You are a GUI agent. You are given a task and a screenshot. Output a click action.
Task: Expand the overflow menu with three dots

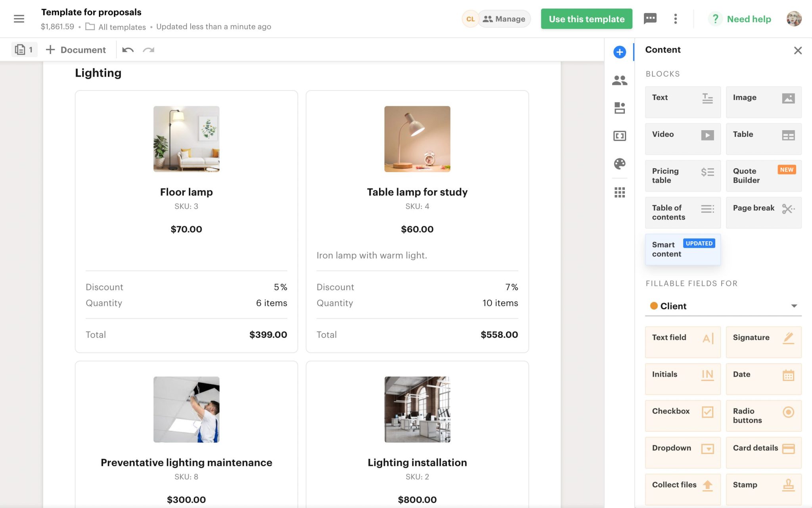coord(675,19)
